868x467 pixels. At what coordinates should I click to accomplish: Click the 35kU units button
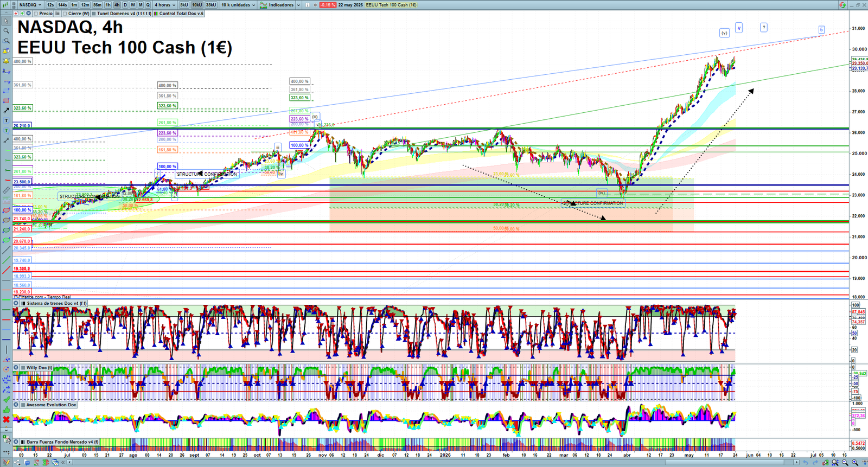211,5
